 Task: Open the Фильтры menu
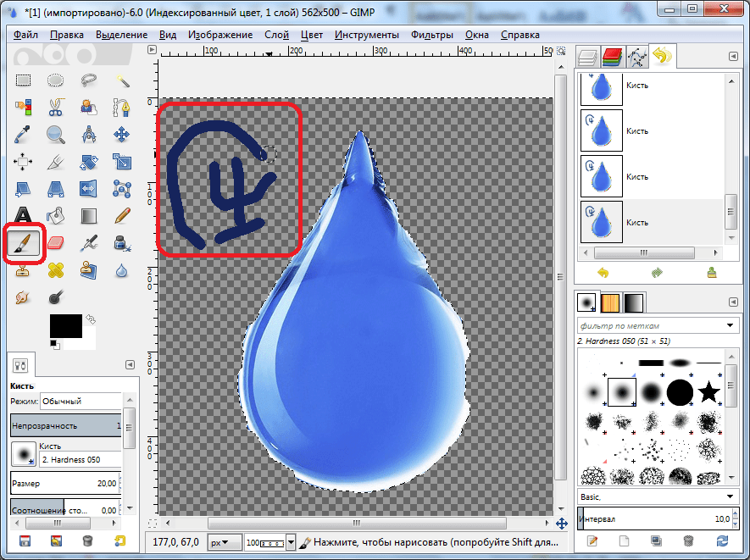click(432, 35)
